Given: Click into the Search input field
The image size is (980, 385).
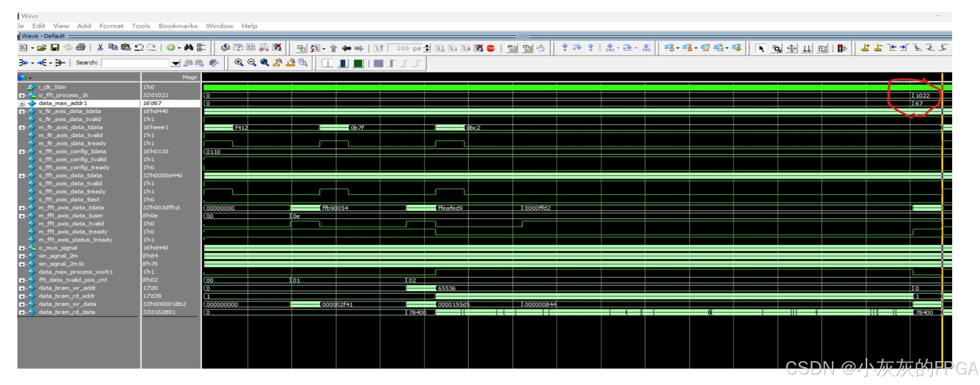Looking at the screenshot, I should 136,63.
